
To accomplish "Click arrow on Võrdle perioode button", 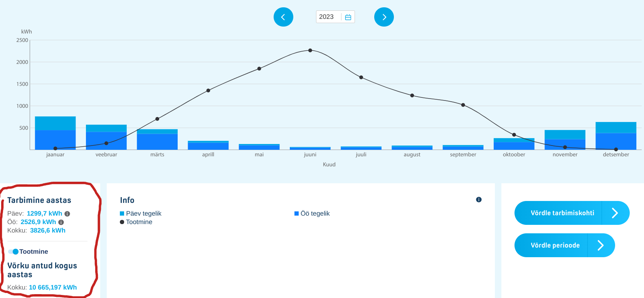I will 600,245.
